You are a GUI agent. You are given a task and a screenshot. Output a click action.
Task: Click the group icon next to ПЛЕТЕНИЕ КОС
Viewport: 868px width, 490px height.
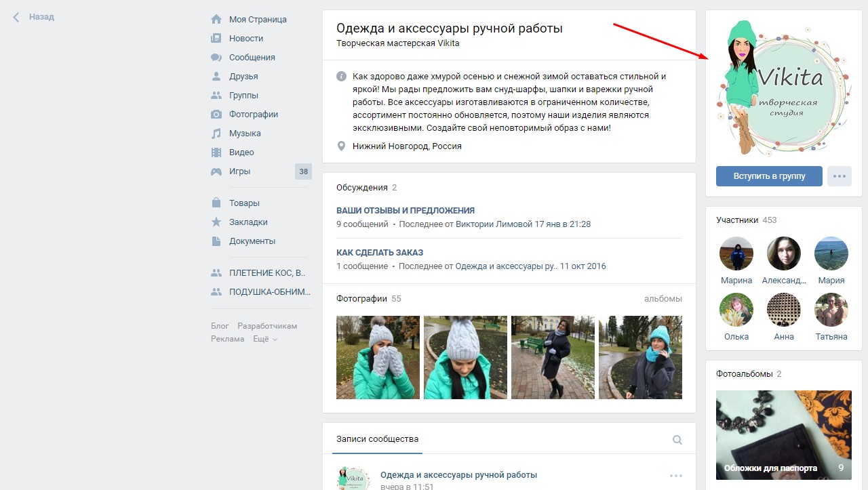pyautogui.click(x=216, y=273)
